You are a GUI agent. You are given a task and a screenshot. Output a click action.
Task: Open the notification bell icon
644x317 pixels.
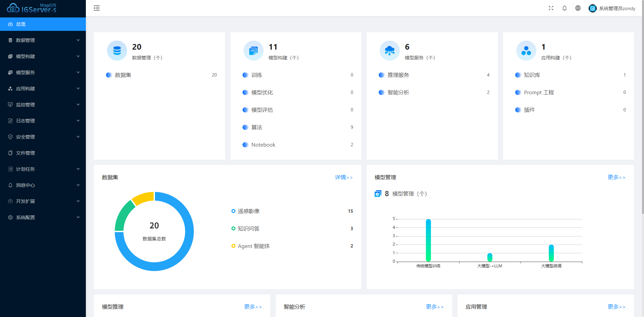coord(565,8)
